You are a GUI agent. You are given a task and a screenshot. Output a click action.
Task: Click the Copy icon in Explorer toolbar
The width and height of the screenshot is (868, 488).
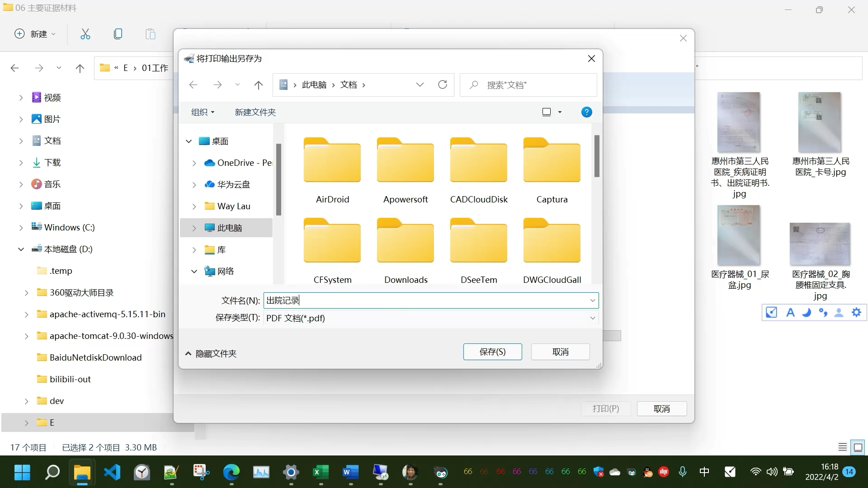pos(118,34)
